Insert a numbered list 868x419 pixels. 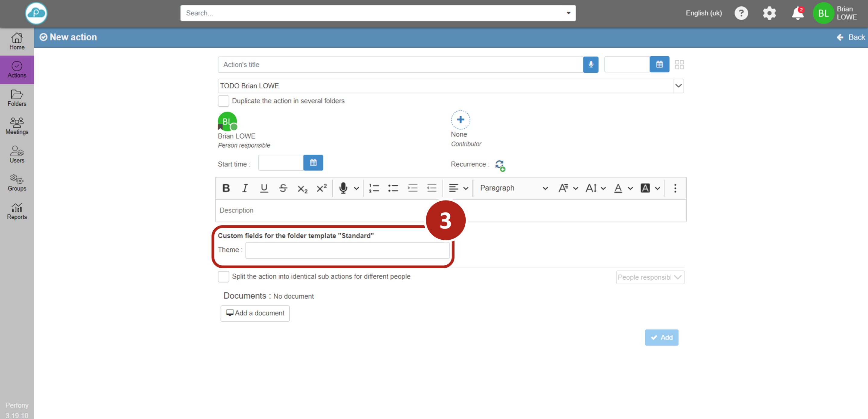(374, 188)
